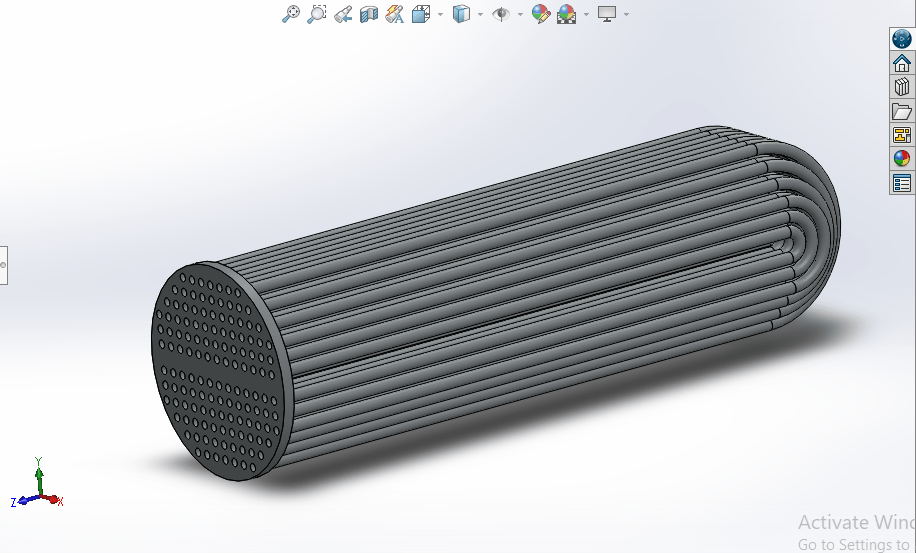Select the Zoom to Area tool

317,14
